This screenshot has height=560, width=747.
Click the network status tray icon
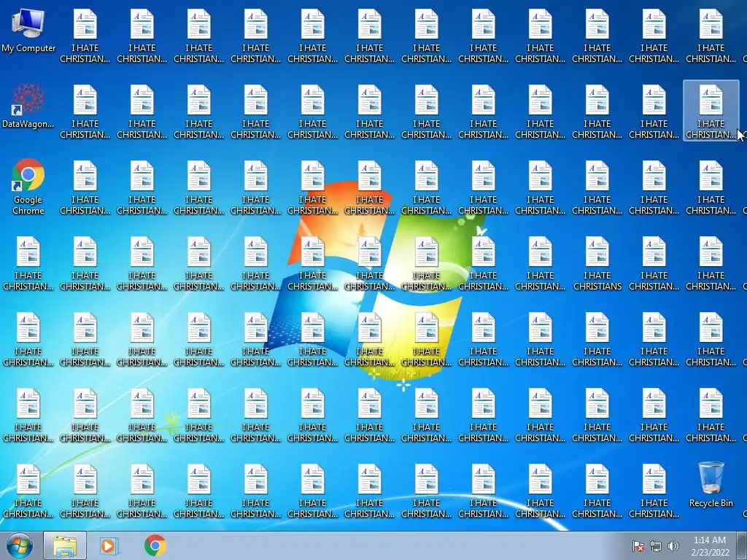click(656, 546)
